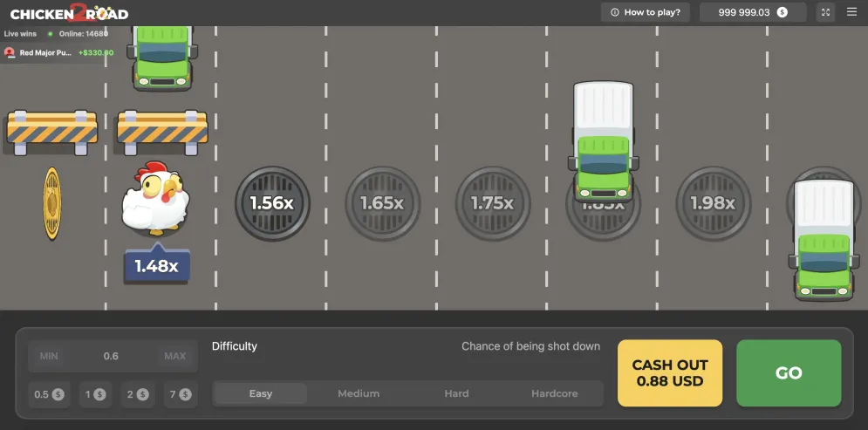The height and width of the screenshot is (430, 868).
Task: Open How to play? help
Action: click(646, 12)
